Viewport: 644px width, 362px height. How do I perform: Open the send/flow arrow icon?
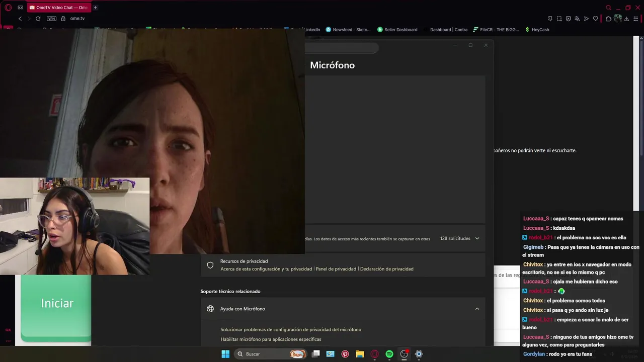pyautogui.click(x=586, y=19)
